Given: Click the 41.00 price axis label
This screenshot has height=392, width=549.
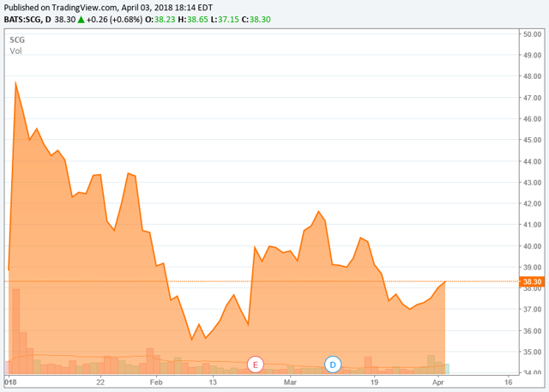Looking at the screenshot, I should pyautogui.click(x=532, y=225).
